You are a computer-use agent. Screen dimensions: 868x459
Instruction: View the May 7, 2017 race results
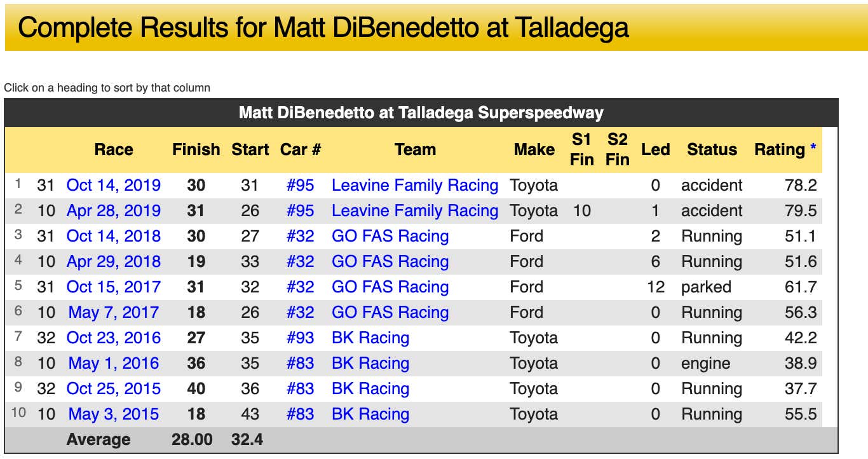(x=114, y=312)
